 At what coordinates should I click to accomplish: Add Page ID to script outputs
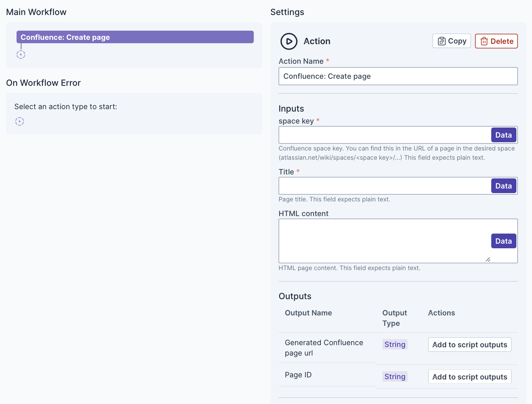pos(469,377)
